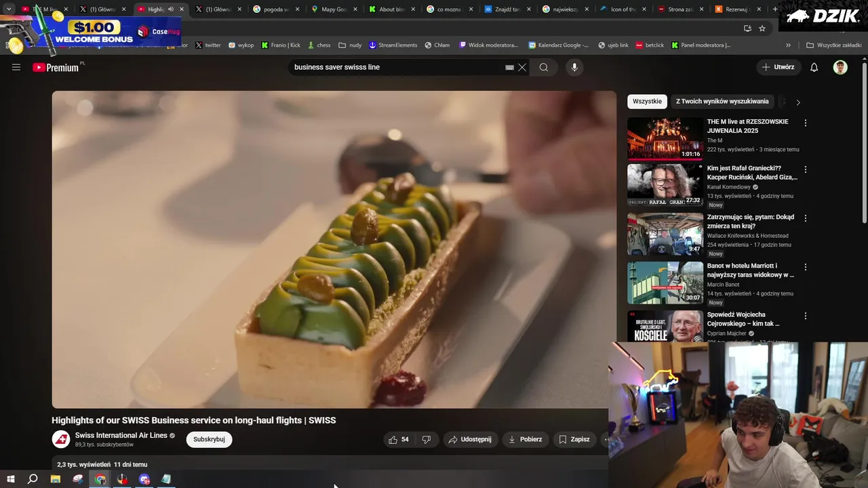Bookmark this page with star icon
Viewport: 868px width, 488px height.
coord(762,28)
